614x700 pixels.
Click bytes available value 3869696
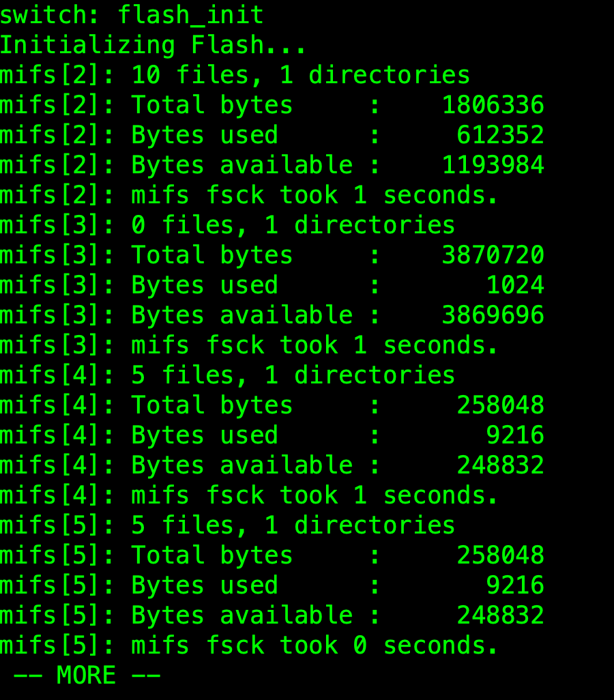[493, 315]
